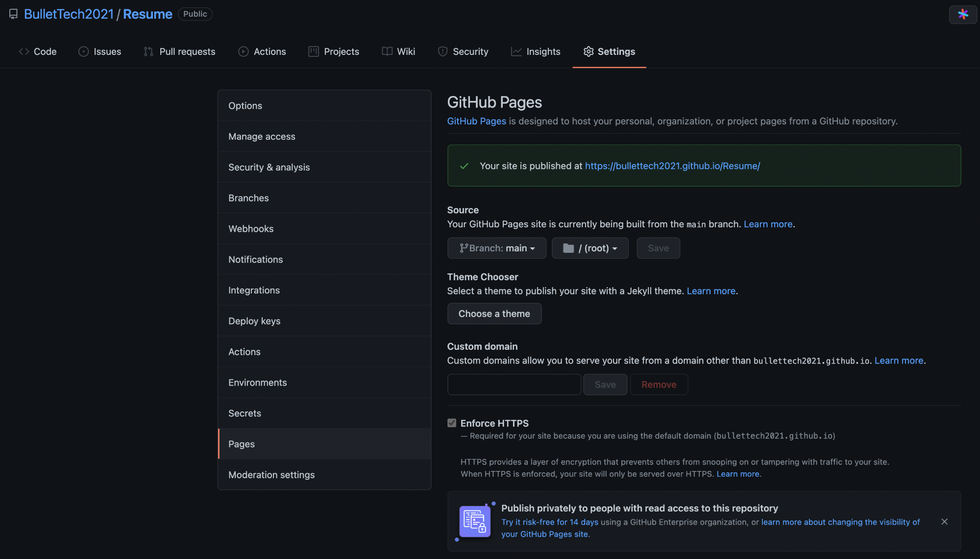Click learn more about changing visibility link

click(710, 528)
